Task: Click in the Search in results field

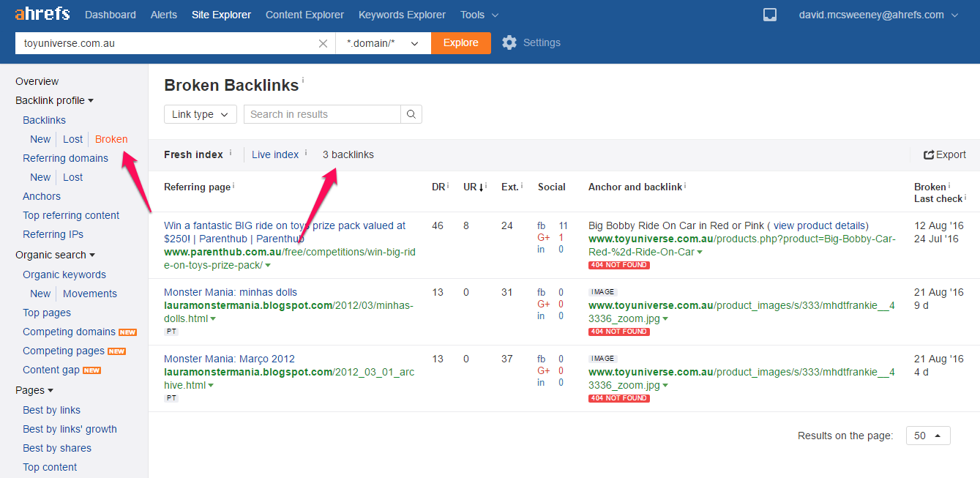Action: [x=322, y=114]
